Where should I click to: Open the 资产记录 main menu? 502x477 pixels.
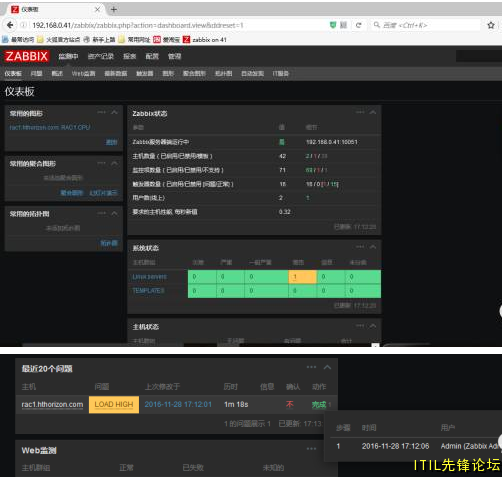(101, 56)
